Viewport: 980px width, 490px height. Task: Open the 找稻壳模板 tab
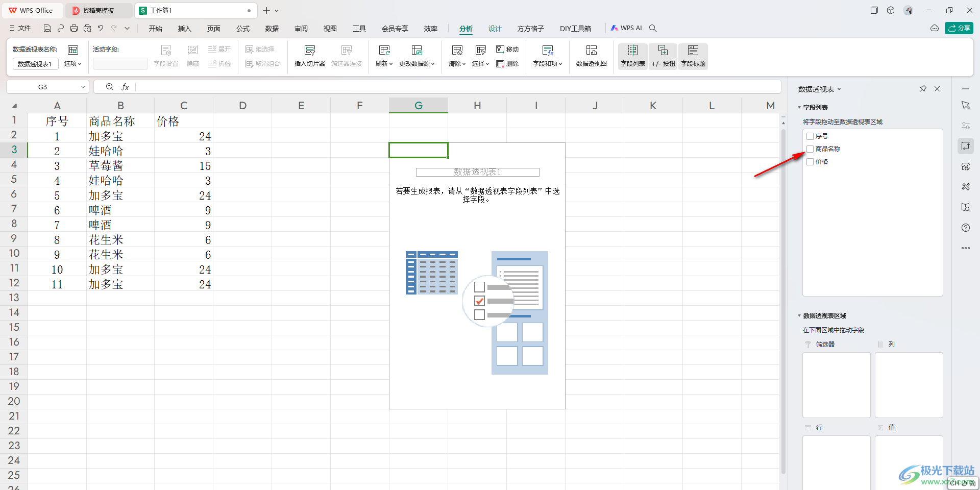point(99,11)
